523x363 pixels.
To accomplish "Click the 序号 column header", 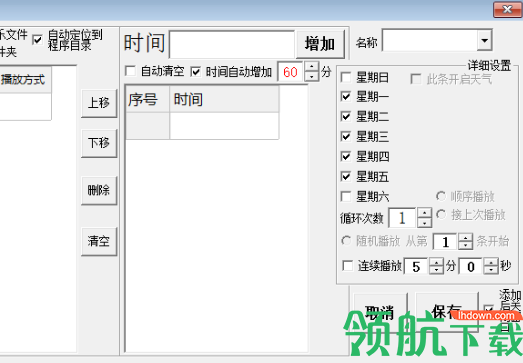I will click(x=148, y=99).
